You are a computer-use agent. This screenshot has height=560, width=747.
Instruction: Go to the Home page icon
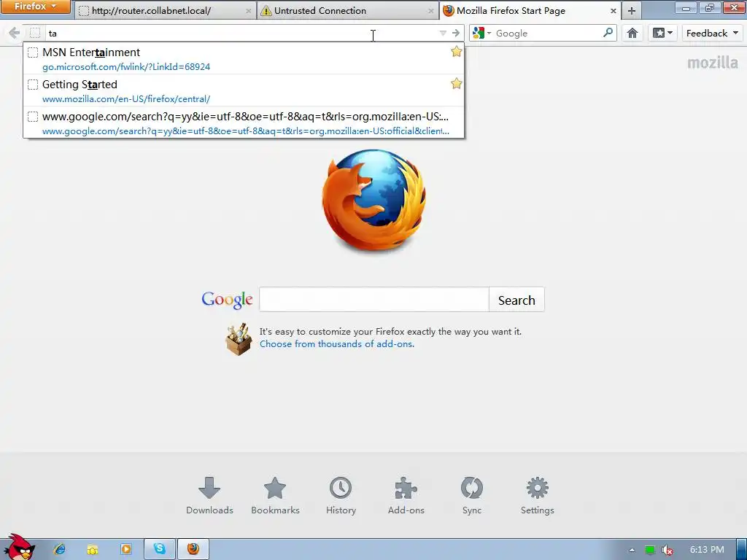pos(632,33)
